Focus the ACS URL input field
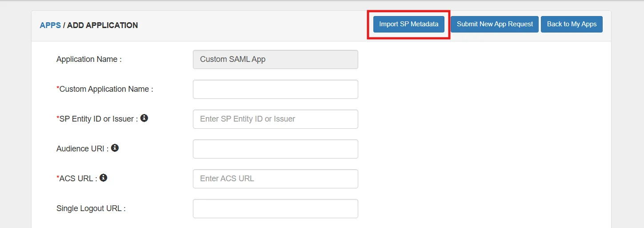Screen dimensions: 644x228 [x=276, y=179]
